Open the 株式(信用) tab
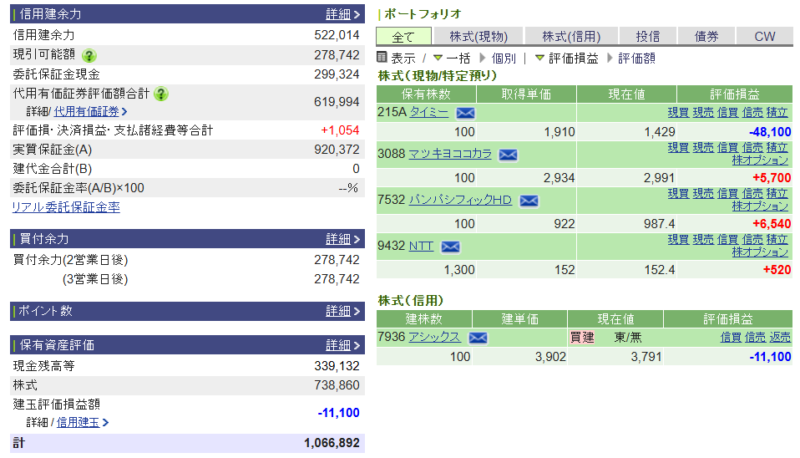The width and height of the screenshot is (800, 458). [571, 37]
